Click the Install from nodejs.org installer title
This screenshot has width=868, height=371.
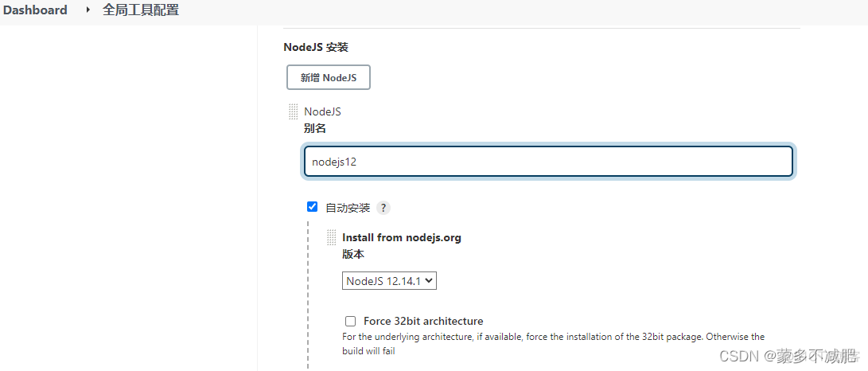(402, 237)
